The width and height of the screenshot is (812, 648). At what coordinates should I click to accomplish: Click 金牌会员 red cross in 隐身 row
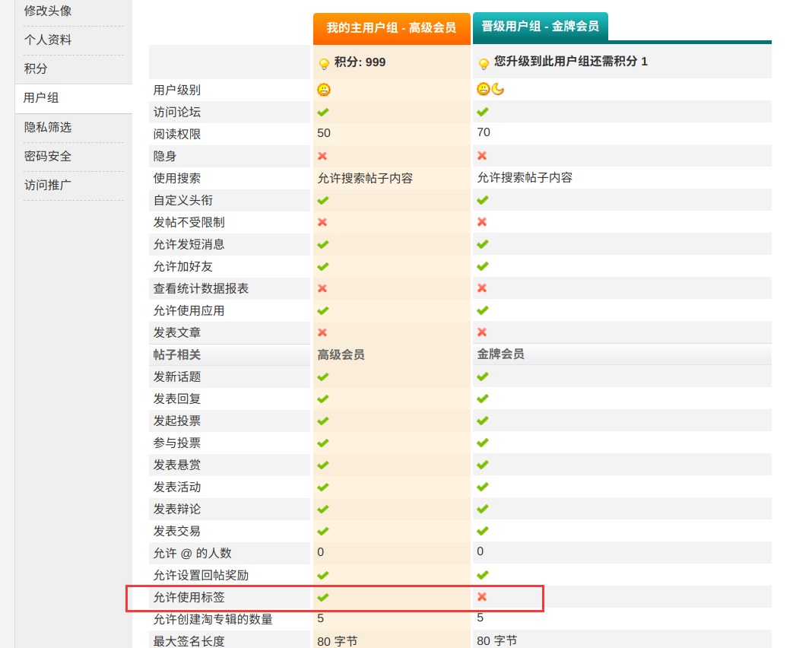click(x=481, y=155)
